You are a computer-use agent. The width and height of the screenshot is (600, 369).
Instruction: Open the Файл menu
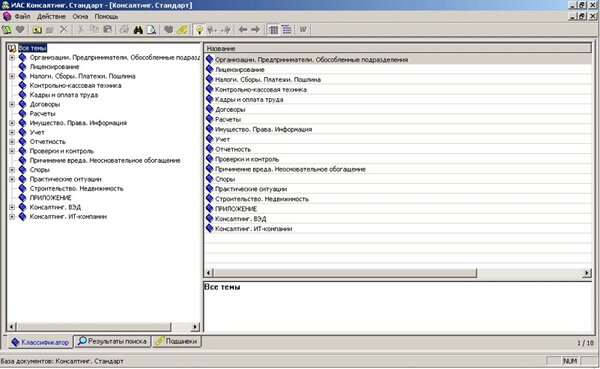click(x=22, y=16)
